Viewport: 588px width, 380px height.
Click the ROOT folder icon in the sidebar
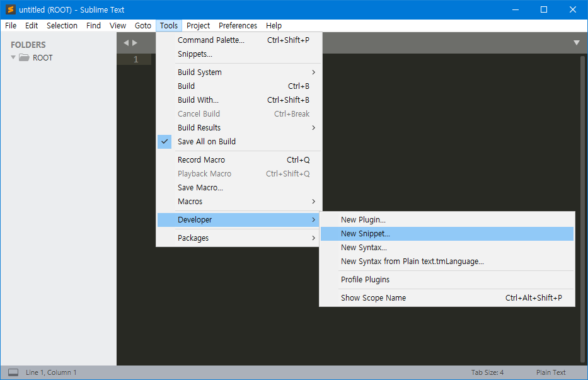point(25,57)
